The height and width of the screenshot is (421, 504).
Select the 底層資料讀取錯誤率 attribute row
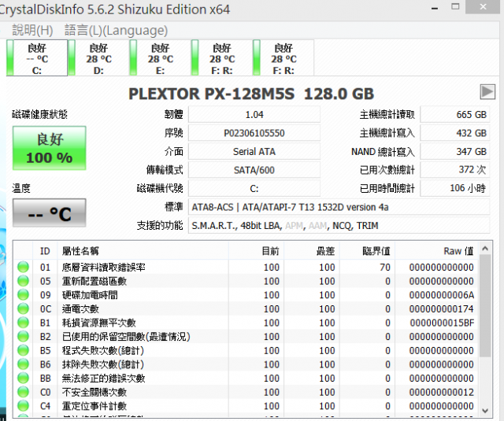coord(246,267)
